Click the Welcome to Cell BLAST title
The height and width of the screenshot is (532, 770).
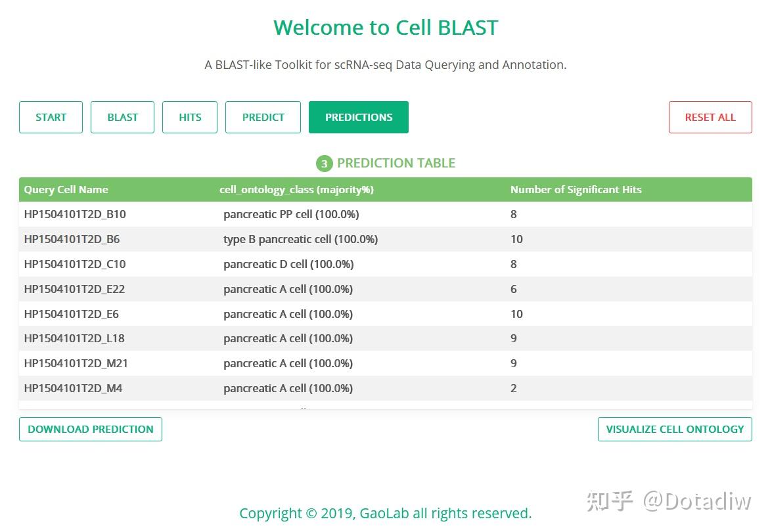pyautogui.click(x=385, y=28)
